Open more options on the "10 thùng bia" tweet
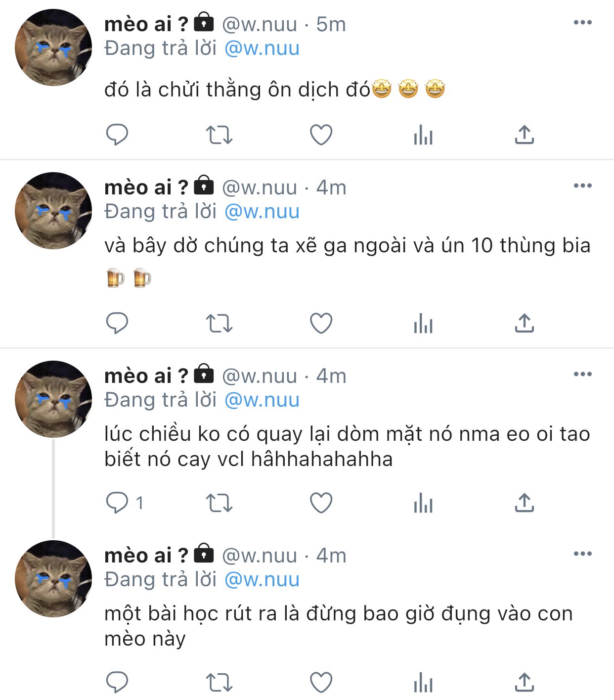 (583, 186)
